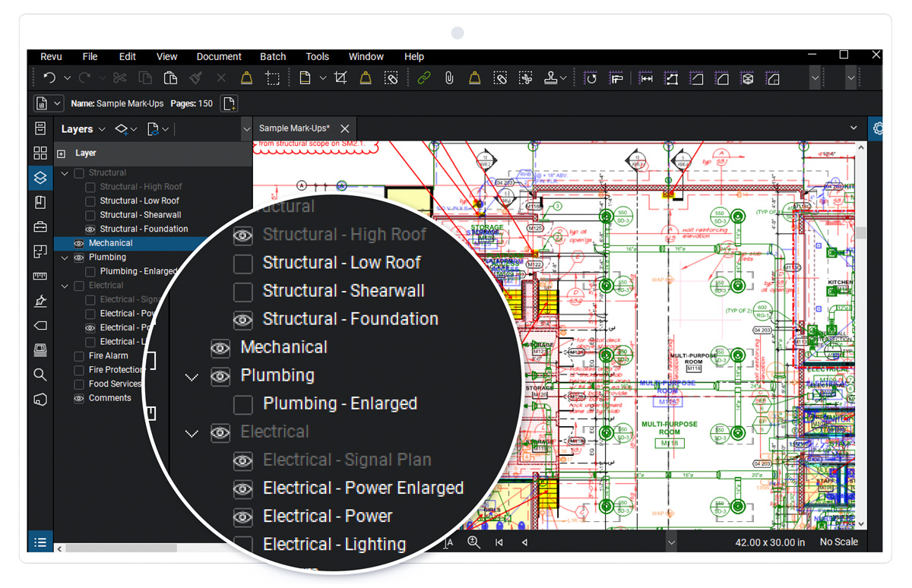Click the Undo arrow in the toolbar
912x588 pixels.
49,77
